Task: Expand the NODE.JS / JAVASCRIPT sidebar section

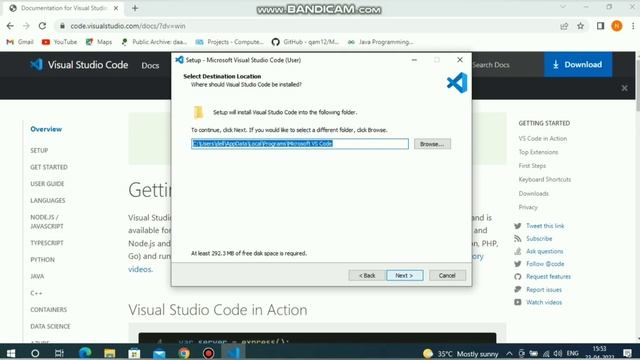Action: pos(47,222)
